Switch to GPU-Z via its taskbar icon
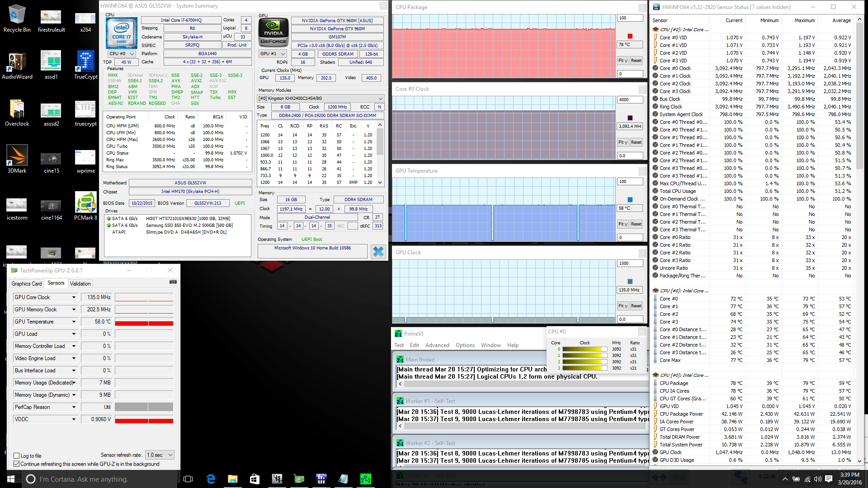The height and width of the screenshot is (488, 868). [x=299, y=479]
